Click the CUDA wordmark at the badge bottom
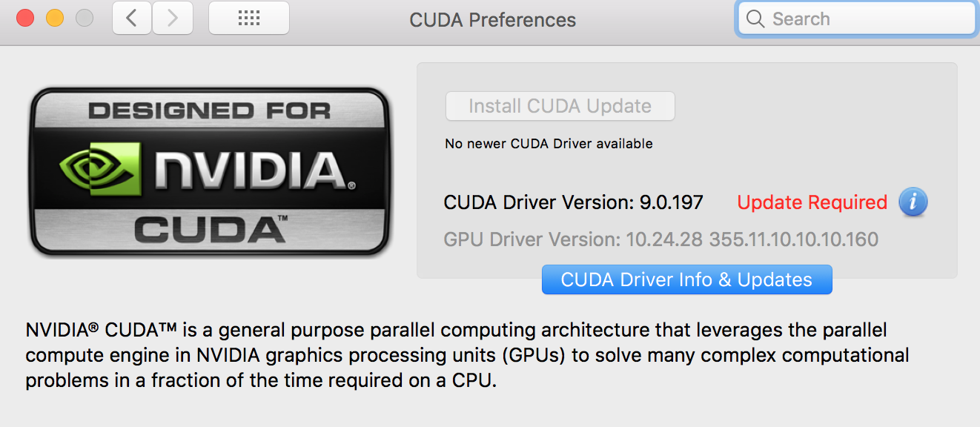The width and height of the screenshot is (980, 427). click(x=211, y=228)
